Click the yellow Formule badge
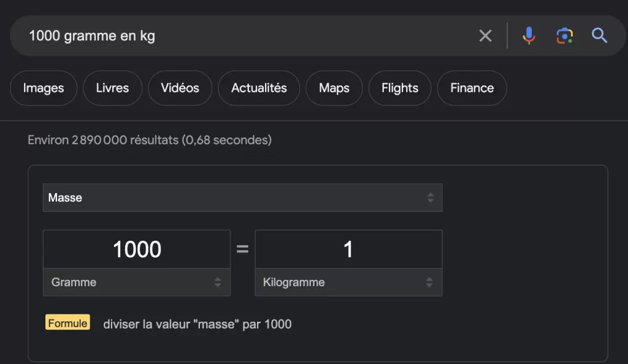 pyautogui.click(x=67, y=323)
